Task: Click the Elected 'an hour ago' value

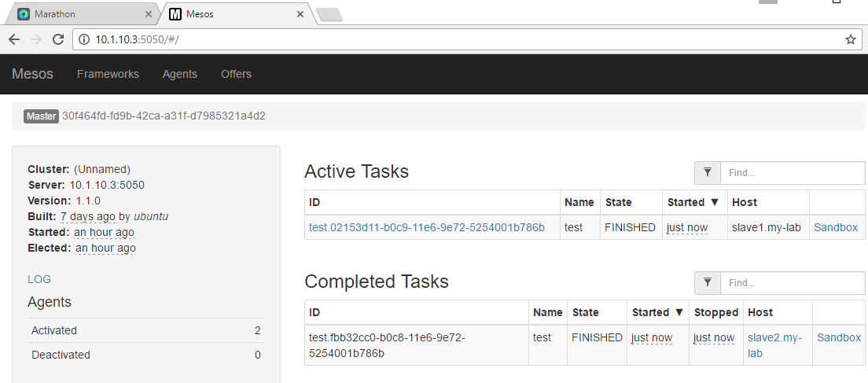Action: (x=105, y=248)
